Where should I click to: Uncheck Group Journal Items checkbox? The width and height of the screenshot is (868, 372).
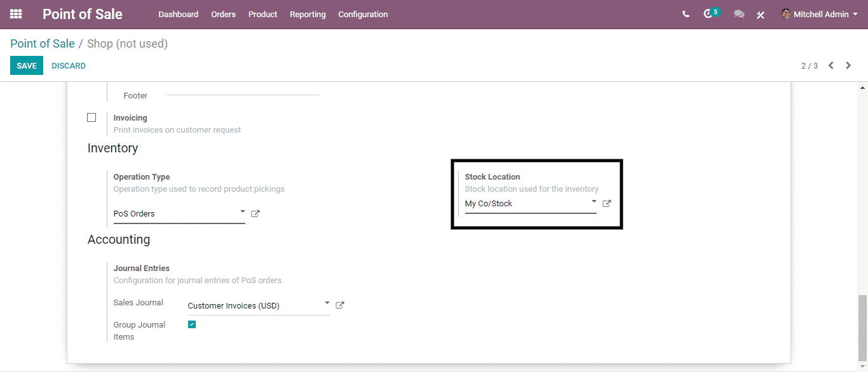click(192, 324)
